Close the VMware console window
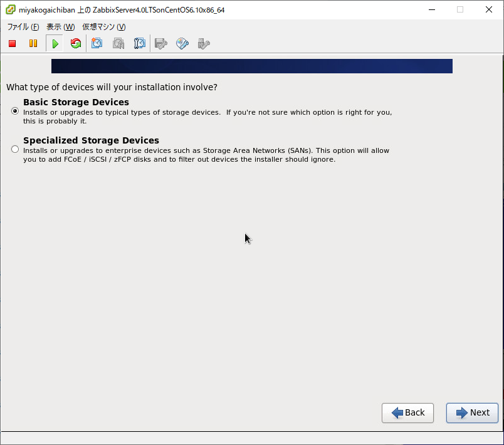 488,9
